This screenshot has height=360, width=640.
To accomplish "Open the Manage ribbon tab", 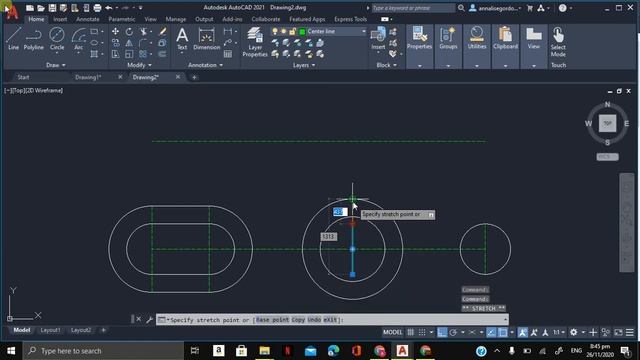I will click(176, 19).
